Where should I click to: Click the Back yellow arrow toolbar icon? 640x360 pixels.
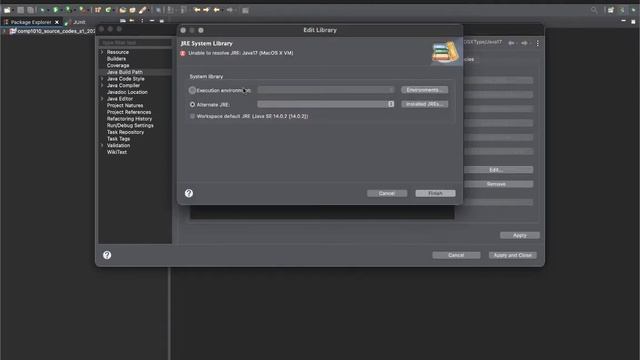pos(217,10)
